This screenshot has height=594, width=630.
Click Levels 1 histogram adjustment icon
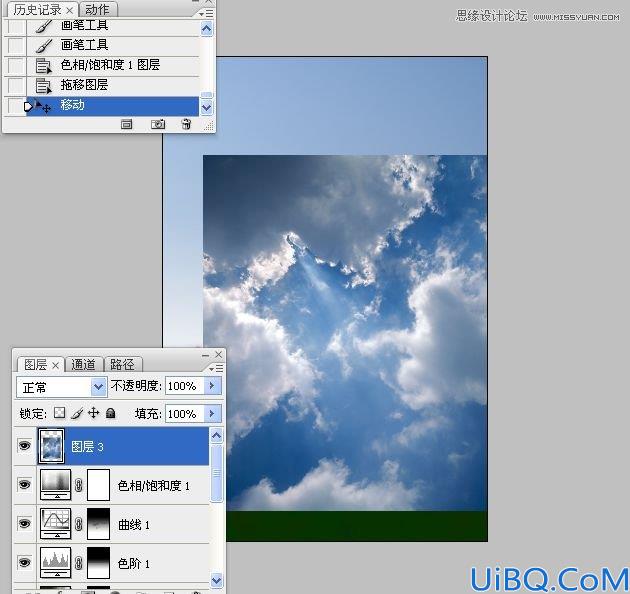[55, 562]
